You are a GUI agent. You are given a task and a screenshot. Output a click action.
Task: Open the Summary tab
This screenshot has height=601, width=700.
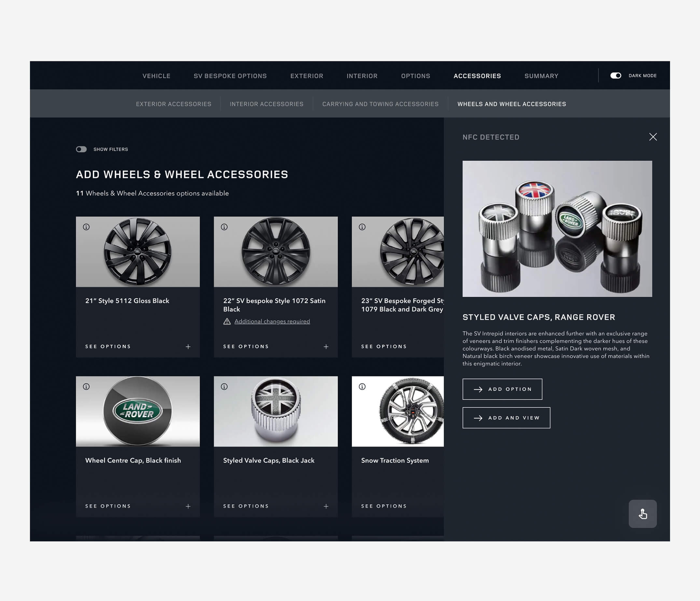[x=541, y=76]
